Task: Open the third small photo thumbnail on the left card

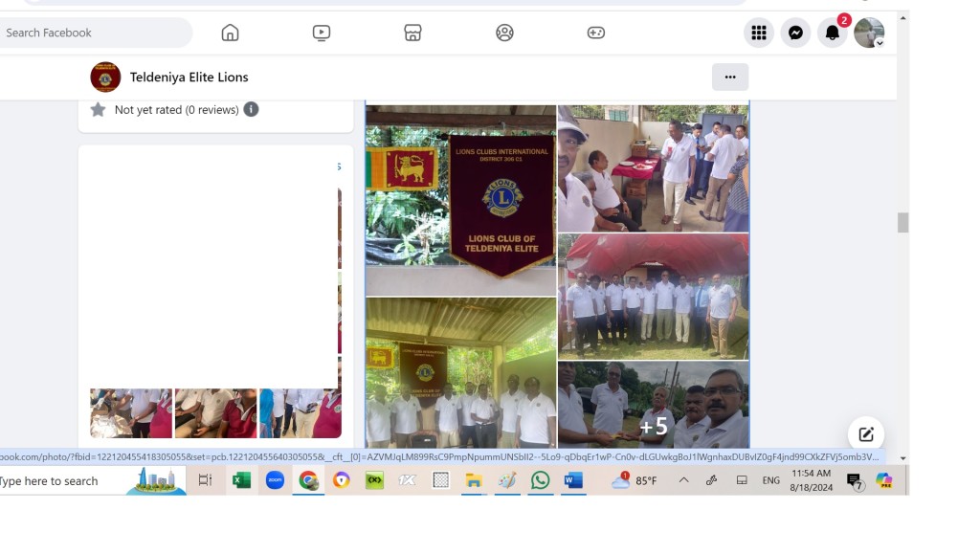Action: (x=301, y=412)
